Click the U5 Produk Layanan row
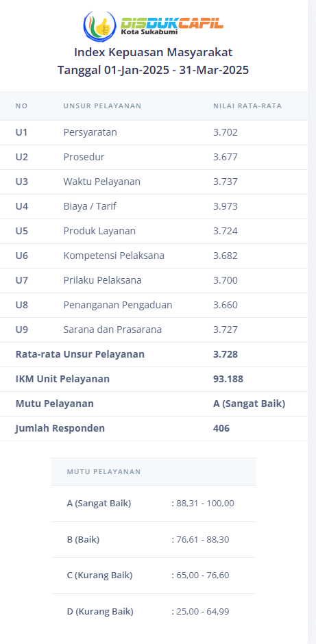The height and width of the screenshot is (644, 316). (x=154, y=232)
